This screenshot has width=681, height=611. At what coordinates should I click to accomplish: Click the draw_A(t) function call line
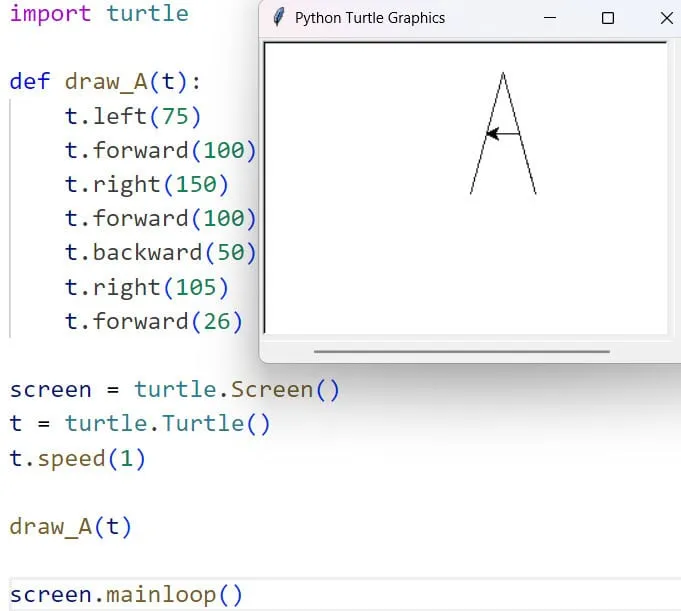click(x=70, y=526)
